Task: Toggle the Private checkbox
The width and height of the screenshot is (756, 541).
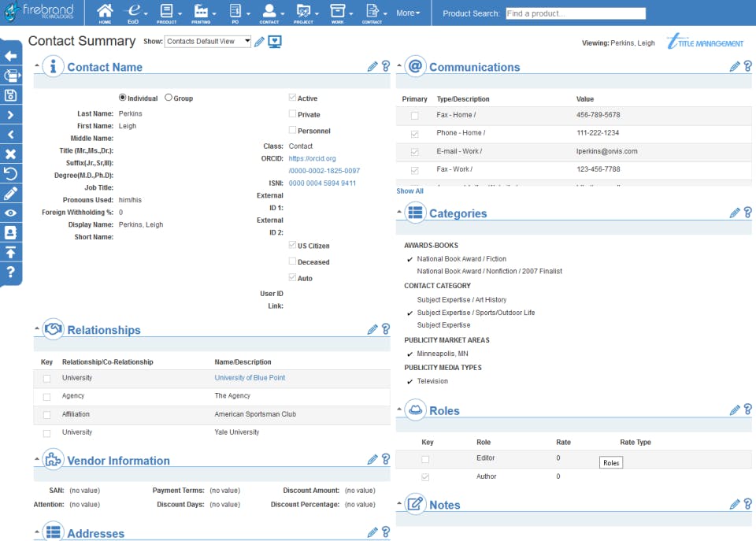Action: click(292, 114)
